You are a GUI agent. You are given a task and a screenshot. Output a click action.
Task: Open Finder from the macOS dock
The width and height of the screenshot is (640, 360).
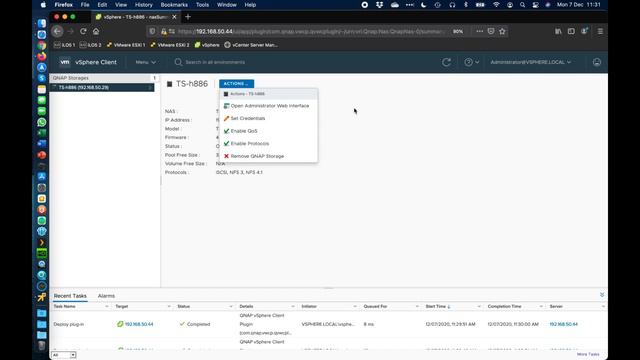[x=42, y=23]
